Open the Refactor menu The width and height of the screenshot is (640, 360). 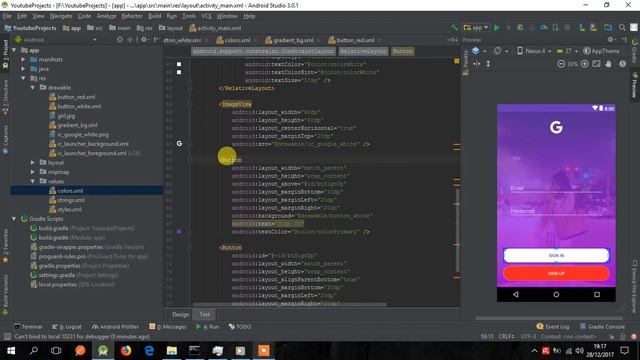(x=132, y=16)
